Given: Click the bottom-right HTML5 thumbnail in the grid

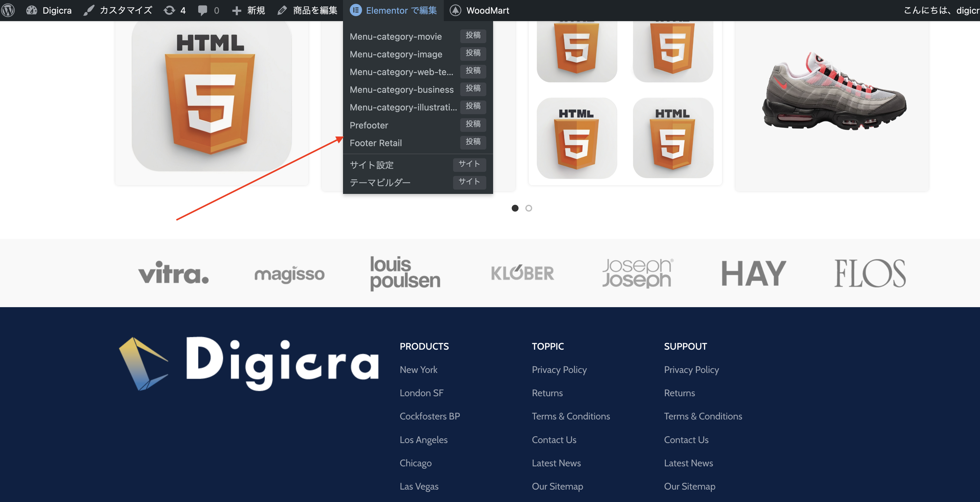Looking at the screenshot, I should pyautogui.click(x=673, y=138).
